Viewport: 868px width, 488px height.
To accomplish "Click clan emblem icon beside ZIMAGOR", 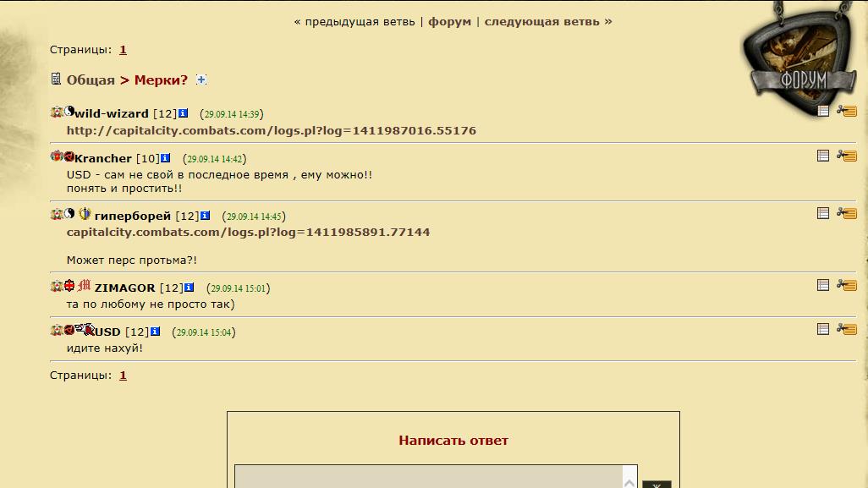I will pyautogui.click(x=84, y=286).
